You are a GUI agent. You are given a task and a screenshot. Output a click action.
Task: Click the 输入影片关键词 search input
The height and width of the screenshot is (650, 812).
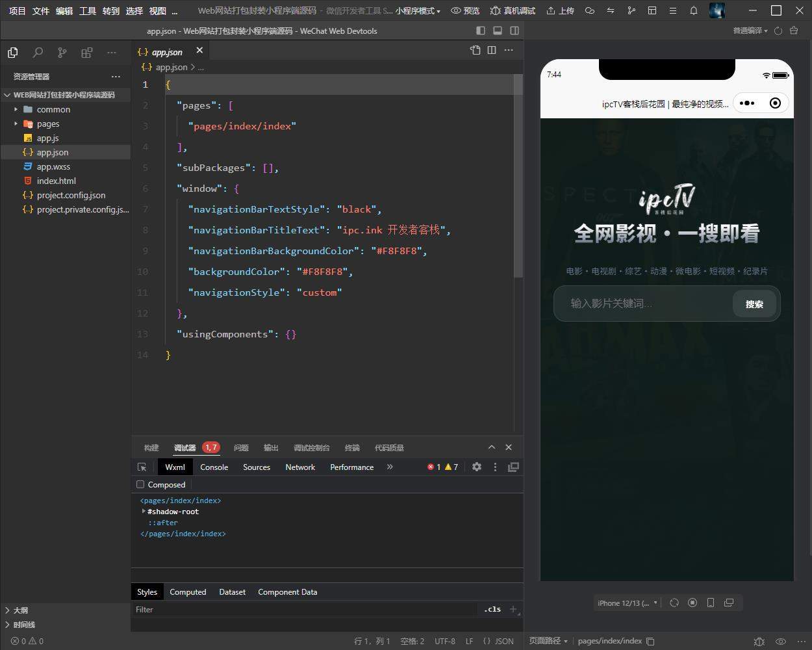(643, 304)
